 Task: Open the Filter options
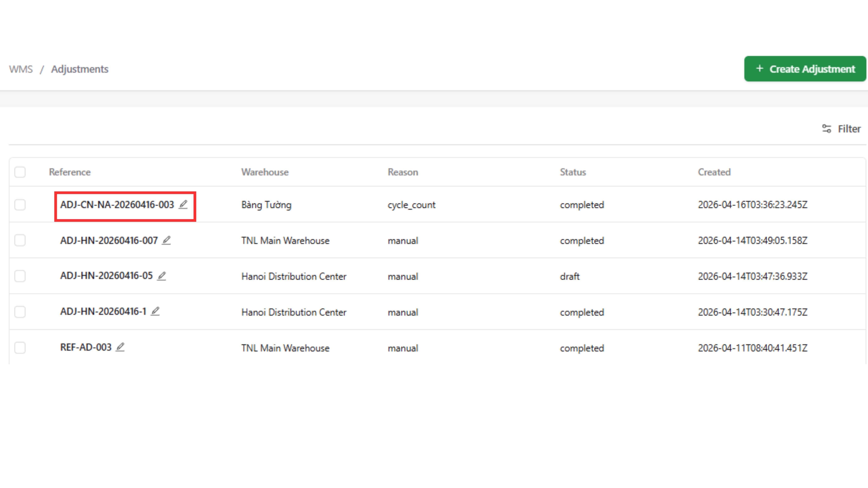pyautogui.click(x=849, y=129)
